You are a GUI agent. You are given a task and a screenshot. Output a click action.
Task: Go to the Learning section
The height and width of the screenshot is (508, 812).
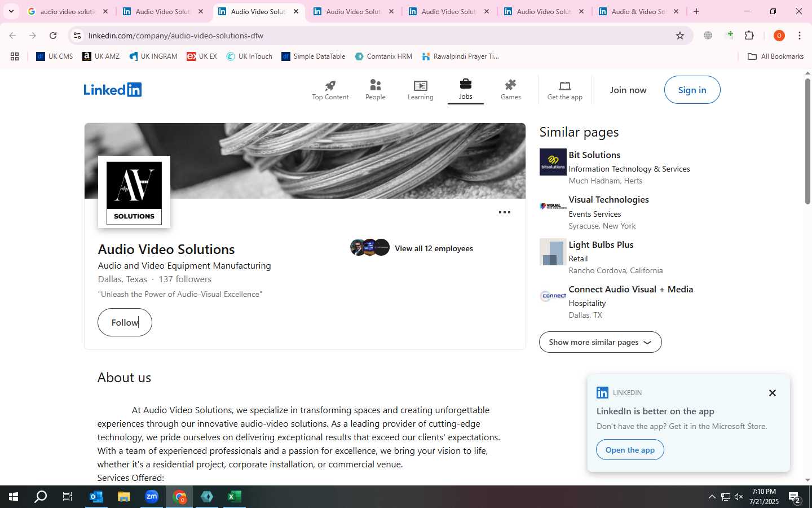click(421, 90)
